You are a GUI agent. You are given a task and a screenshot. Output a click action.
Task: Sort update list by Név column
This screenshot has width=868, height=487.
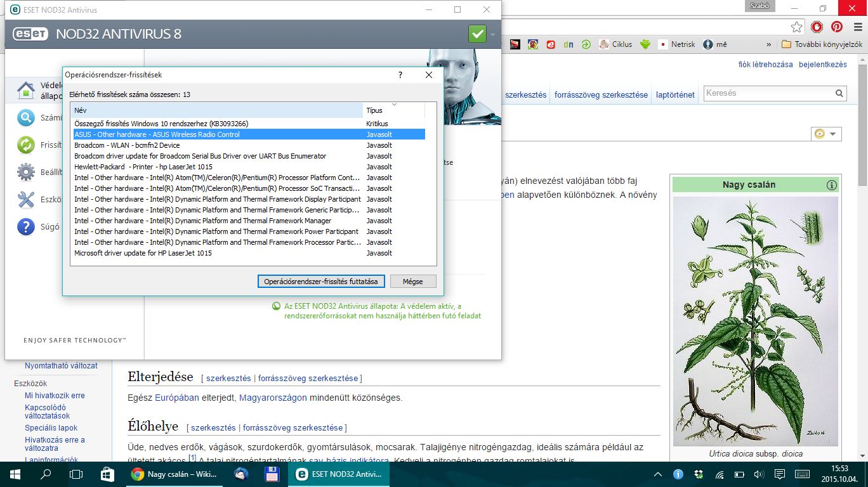point(218,110)
